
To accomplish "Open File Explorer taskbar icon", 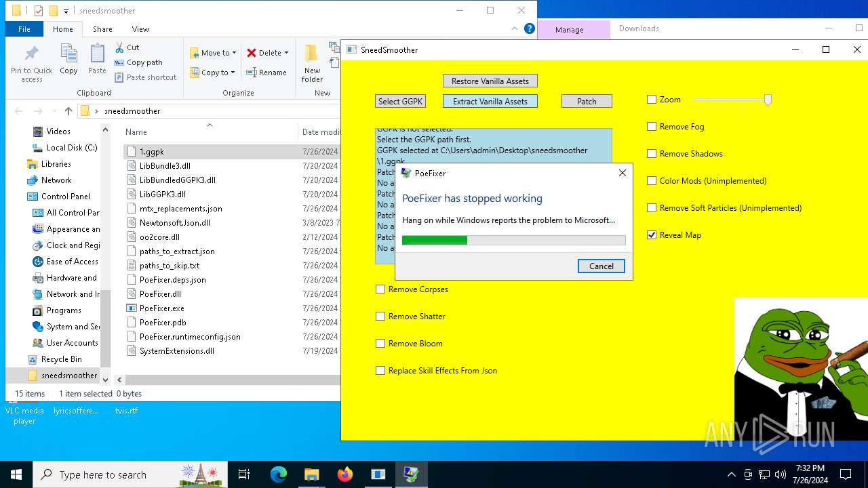I will (x=311, y=474).
